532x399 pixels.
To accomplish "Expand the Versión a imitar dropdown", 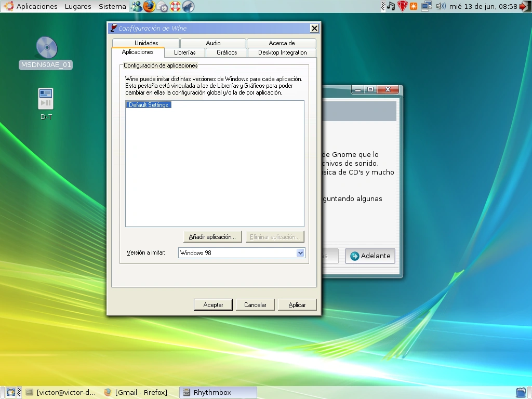I will pyautogui.click(x=300, y=253).
